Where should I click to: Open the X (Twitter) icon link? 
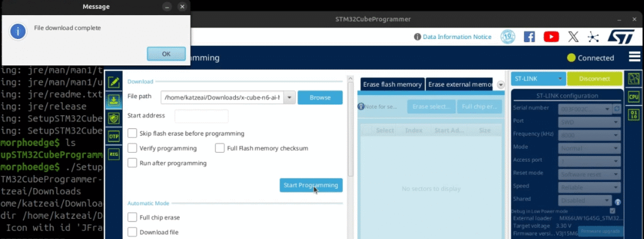[x=574, y=37]
